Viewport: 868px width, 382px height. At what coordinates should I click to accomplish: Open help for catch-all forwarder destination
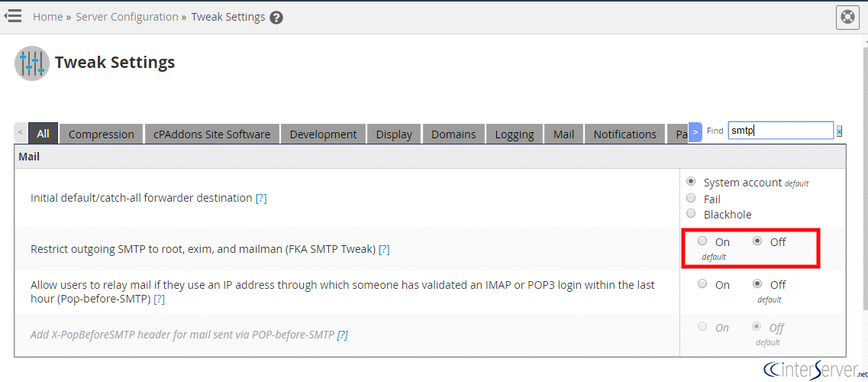coord(261,198)
